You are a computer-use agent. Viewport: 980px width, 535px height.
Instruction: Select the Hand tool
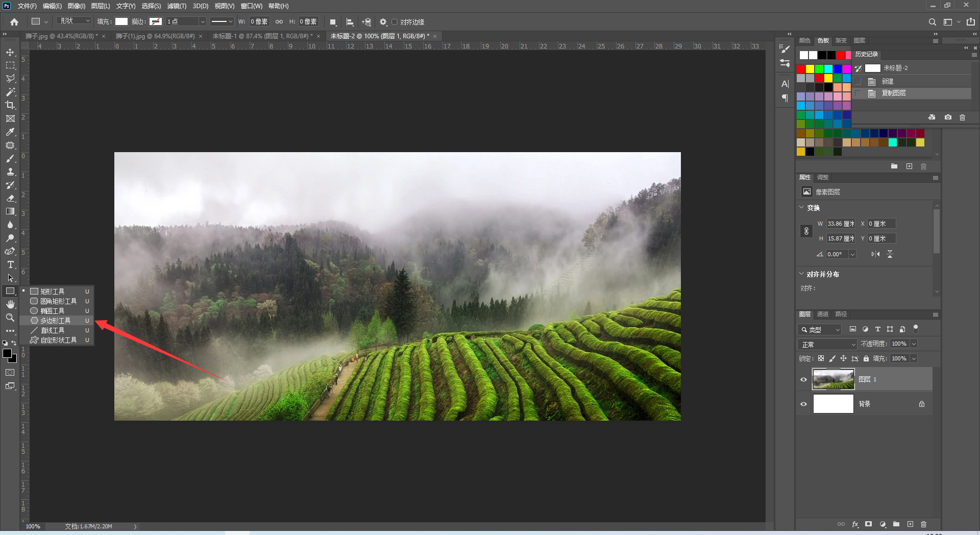coord(10,304)
